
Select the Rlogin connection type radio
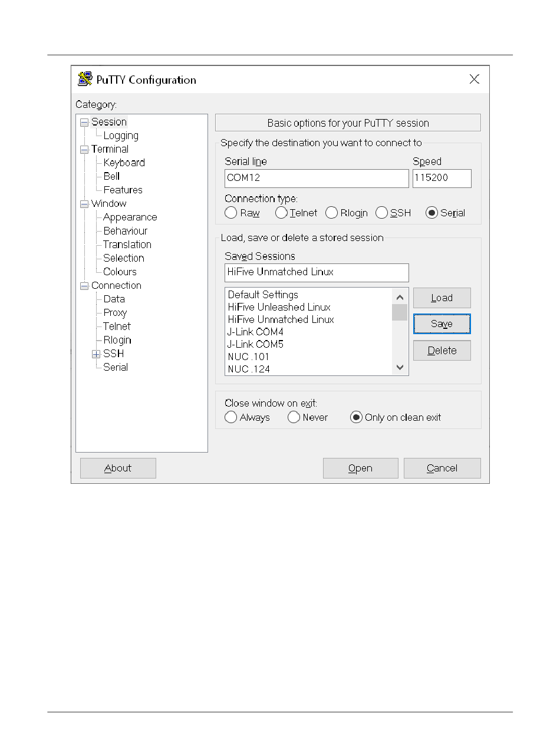pos(331,213)
